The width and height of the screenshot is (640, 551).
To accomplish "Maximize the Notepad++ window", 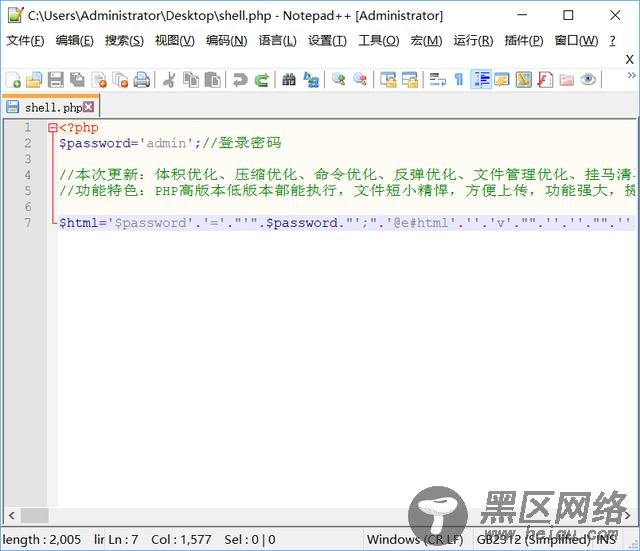I will (568, 16).
